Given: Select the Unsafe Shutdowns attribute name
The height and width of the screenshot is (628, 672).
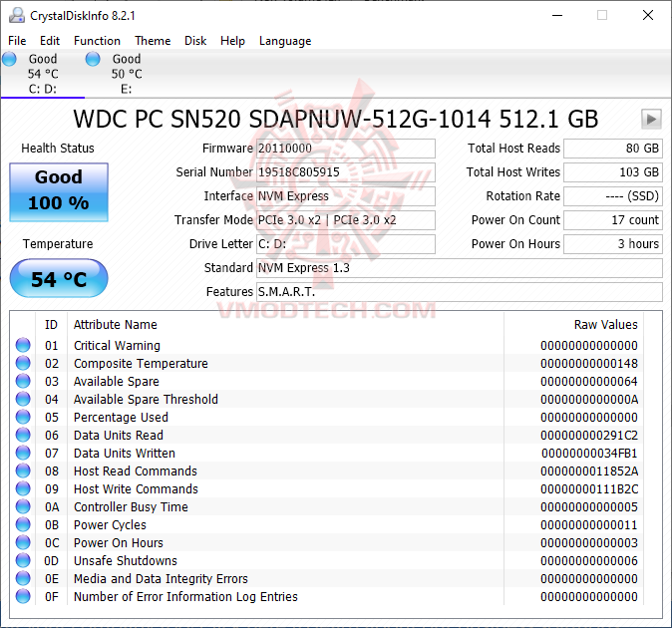Looking at the screenshot, I should [x=126, y=561].
